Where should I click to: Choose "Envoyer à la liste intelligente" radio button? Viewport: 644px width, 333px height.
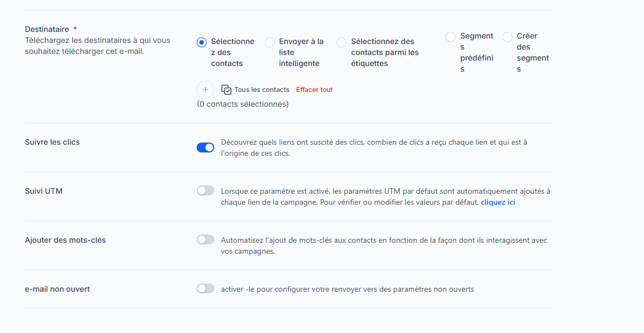tap(270, 42)
